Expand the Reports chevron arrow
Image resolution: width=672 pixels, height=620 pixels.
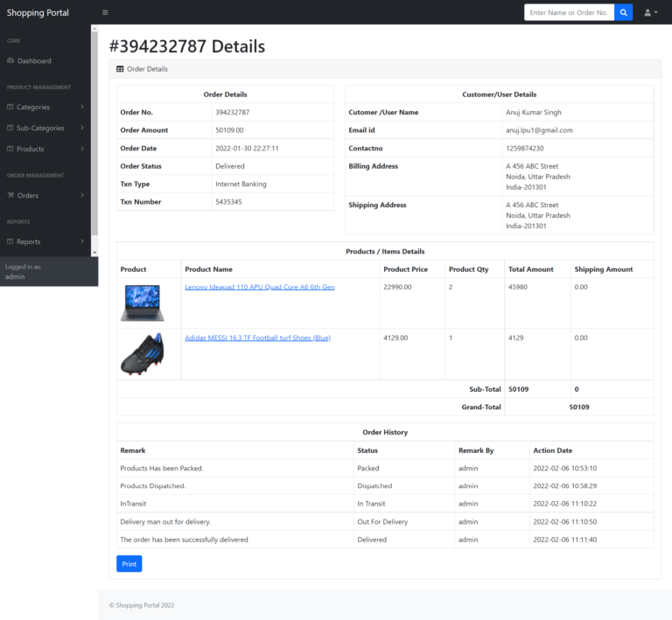coord(82,241)
